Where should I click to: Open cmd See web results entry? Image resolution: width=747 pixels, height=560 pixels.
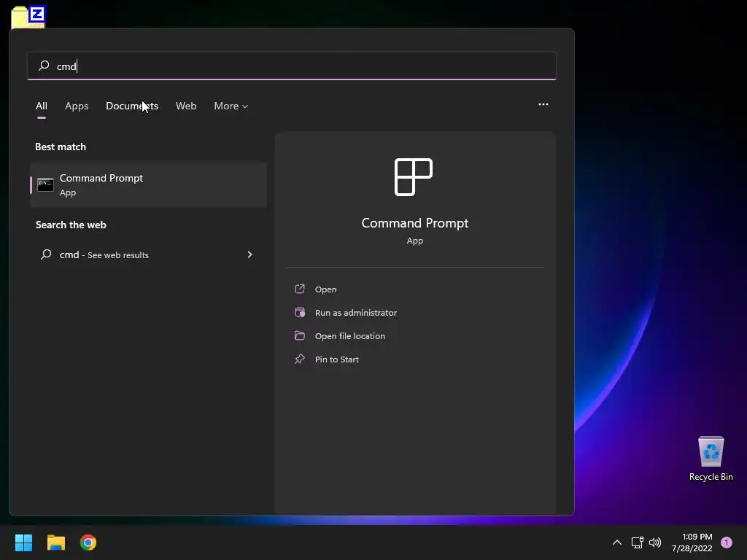coord(149,254)
